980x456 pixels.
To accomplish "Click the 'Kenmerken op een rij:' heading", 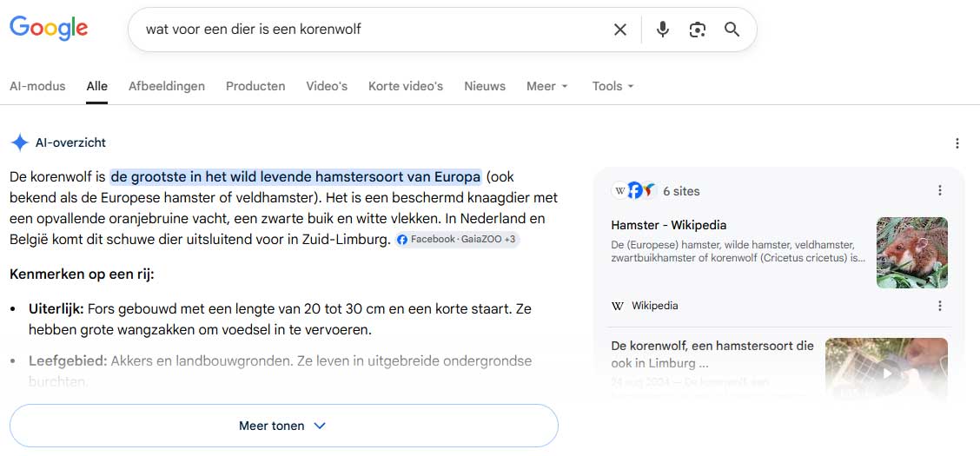I will click(x=82, y=274).
